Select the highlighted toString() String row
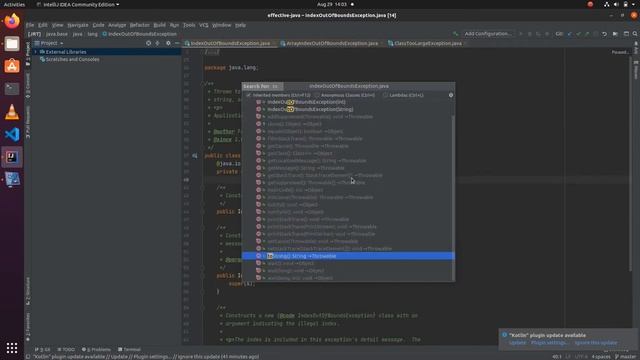This screenshot has height=360, width=640. tap(348, 256)
